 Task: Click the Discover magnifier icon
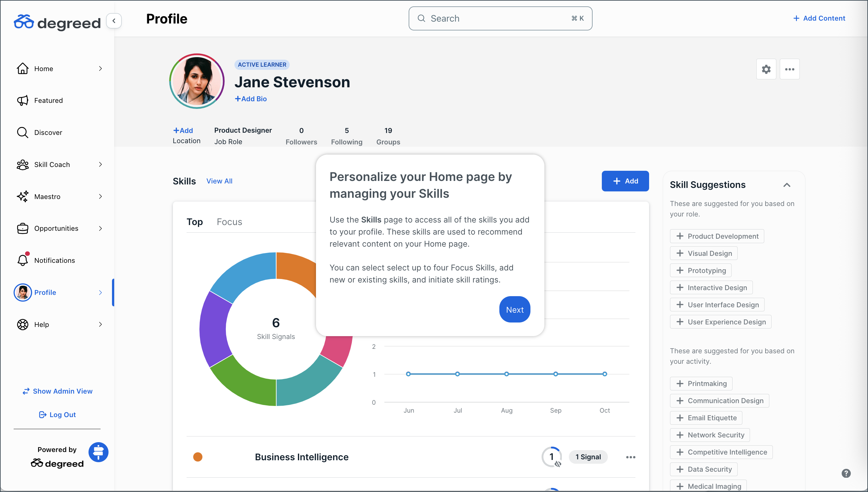click(23, 132)
